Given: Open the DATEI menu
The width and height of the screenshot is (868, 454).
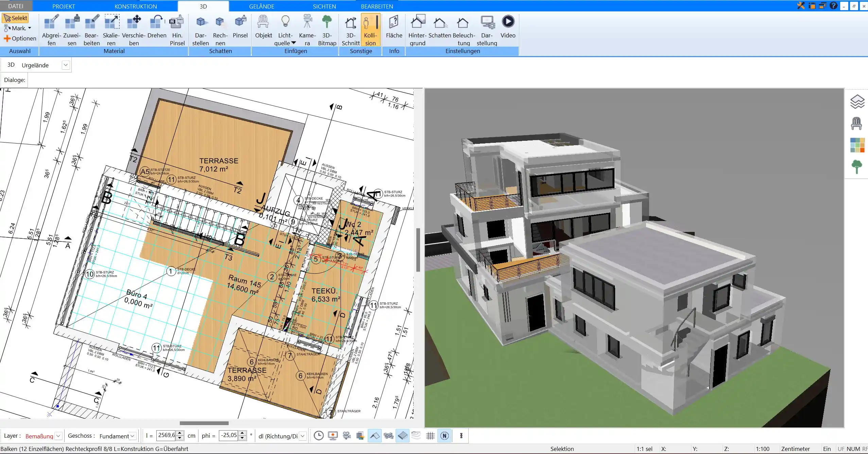Looking at the screenshot, I should click(x=16, y=6).
